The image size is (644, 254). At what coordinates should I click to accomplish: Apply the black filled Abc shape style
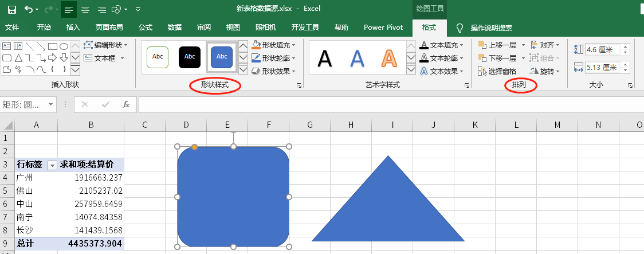190,57
